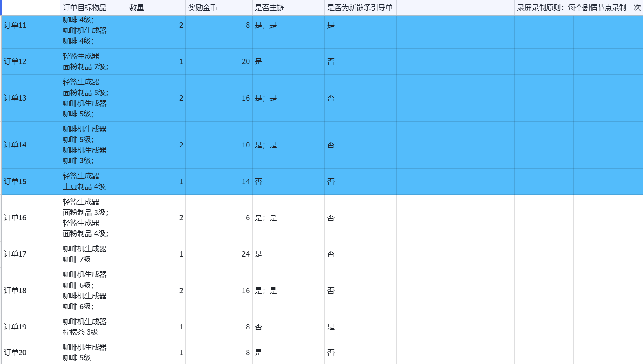The width and height of the screenshot is (643, 364).
Task: Click the 录屏录制原则 note cell
Action: point(579,8)
